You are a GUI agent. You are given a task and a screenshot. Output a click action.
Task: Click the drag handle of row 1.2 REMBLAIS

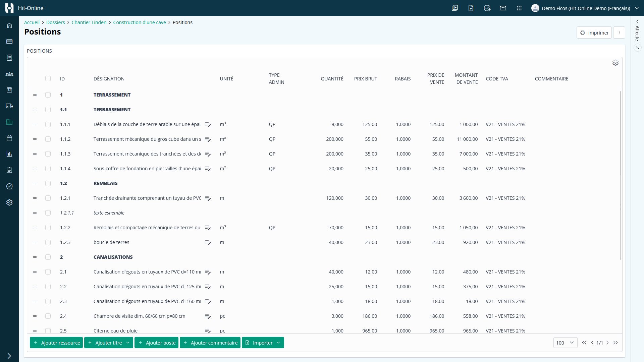(x=35, y=183)
